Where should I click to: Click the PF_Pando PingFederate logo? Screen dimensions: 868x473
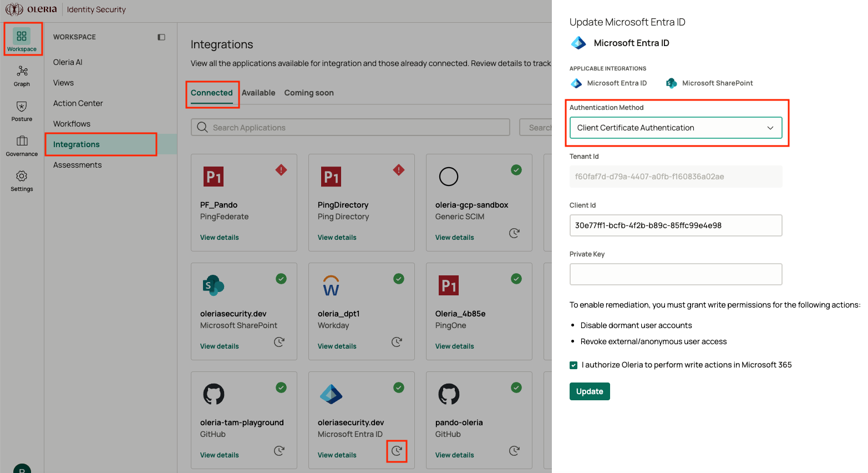point(214,177)
